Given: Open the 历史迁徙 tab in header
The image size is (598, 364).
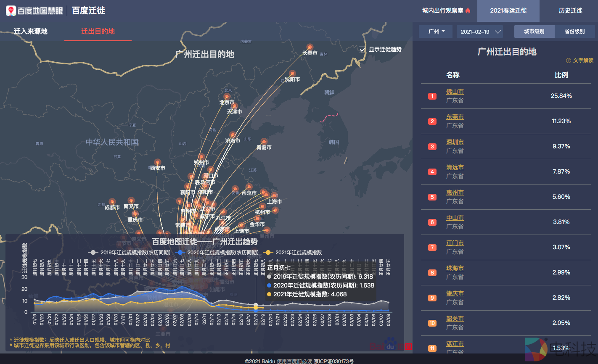Looking at the screenshot, I should pyautogui.click(x=570, y=11).
